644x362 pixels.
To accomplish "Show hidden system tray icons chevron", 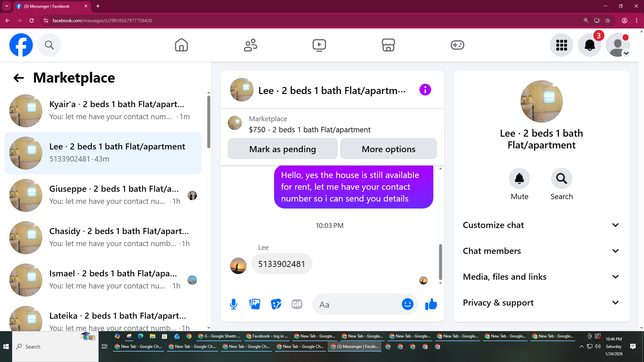I will pyautogui.click(x=581, y=347).
